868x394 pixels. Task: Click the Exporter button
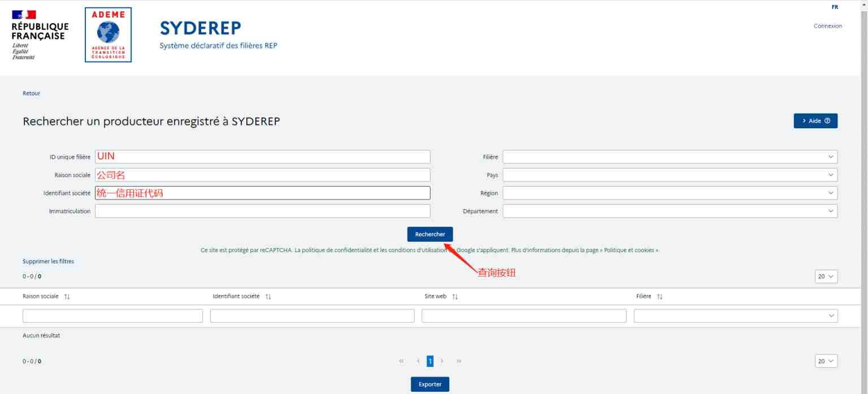430,384
